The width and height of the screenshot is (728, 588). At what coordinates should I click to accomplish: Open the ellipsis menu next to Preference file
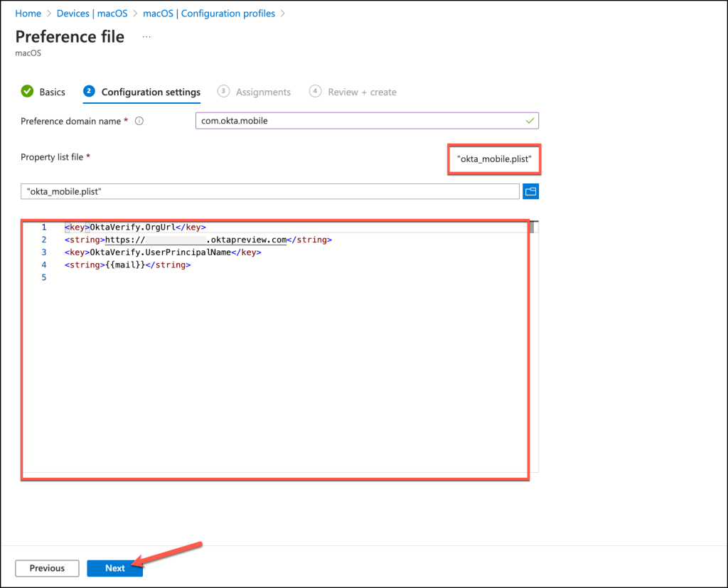[x=146, y=36]
